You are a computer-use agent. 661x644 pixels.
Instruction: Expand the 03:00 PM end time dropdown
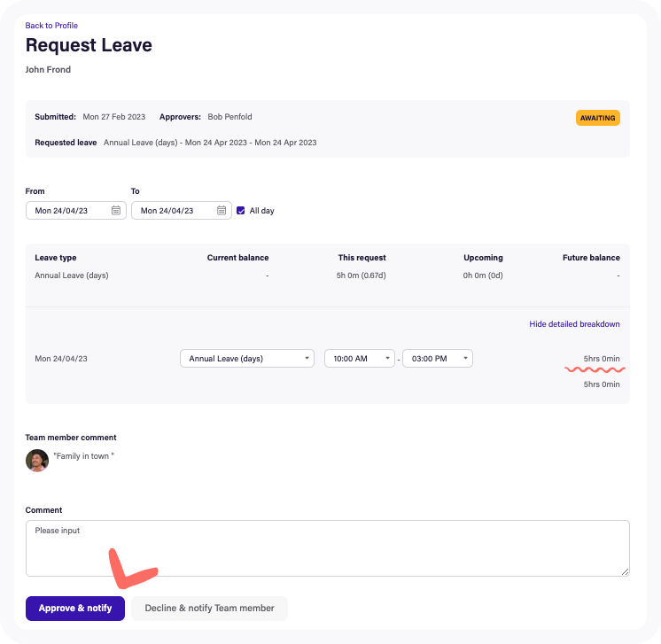tap(437, 359)
